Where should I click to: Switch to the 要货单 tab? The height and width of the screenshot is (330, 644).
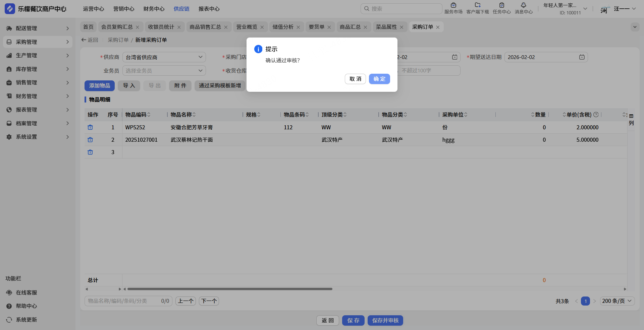pyautogui.click(x=316, y=27)
